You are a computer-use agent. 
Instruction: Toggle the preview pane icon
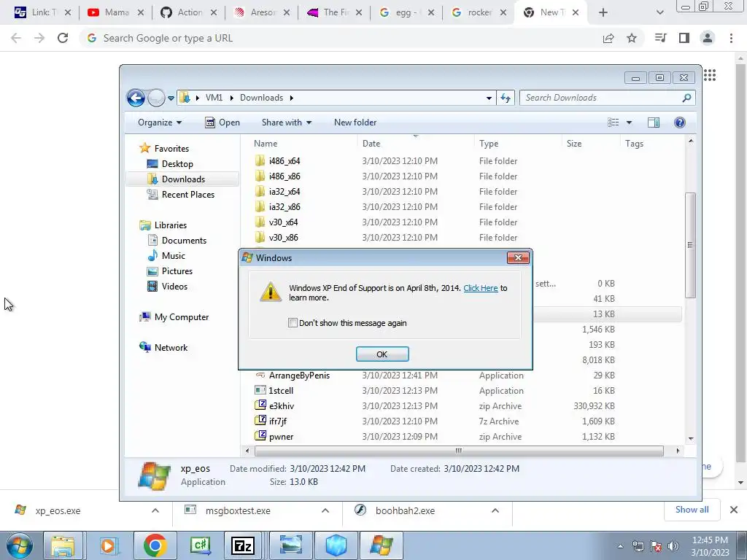pos(654,122)
